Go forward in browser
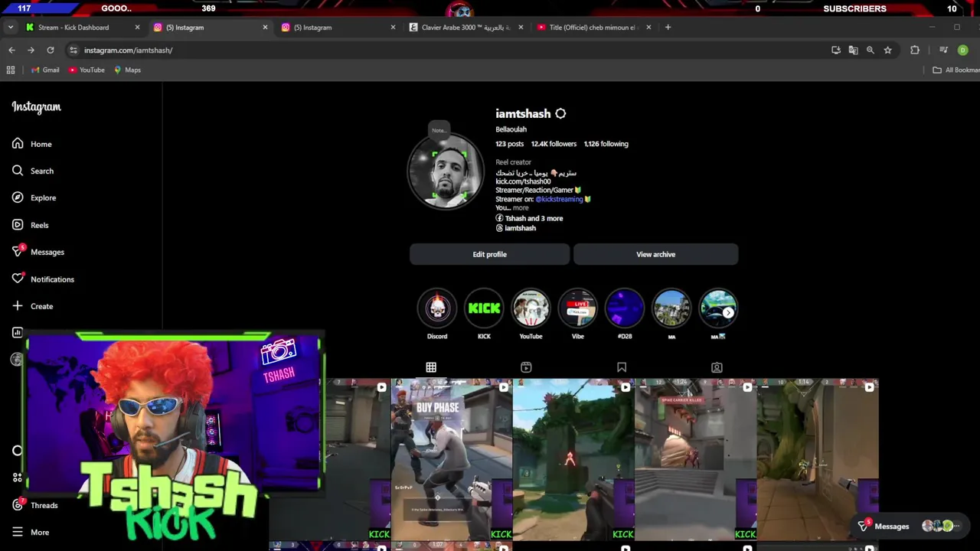The width and height of the screenshot is (980, 551). 31,50
